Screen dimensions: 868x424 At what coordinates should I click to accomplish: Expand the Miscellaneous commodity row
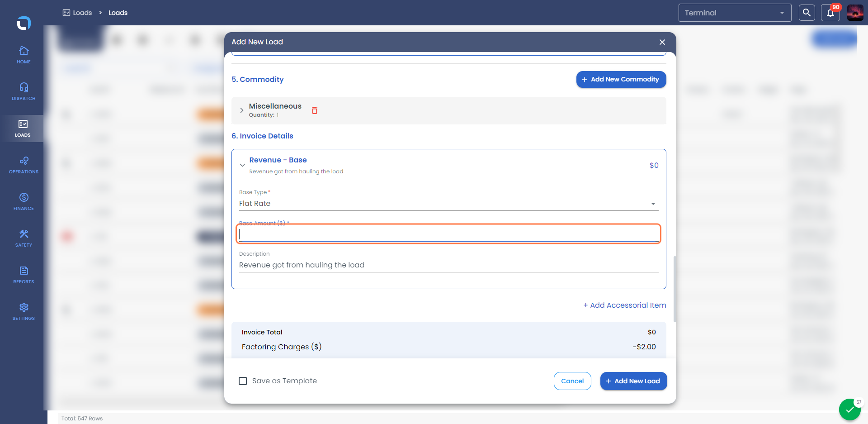pyautogui.click(x=242, y=110)
